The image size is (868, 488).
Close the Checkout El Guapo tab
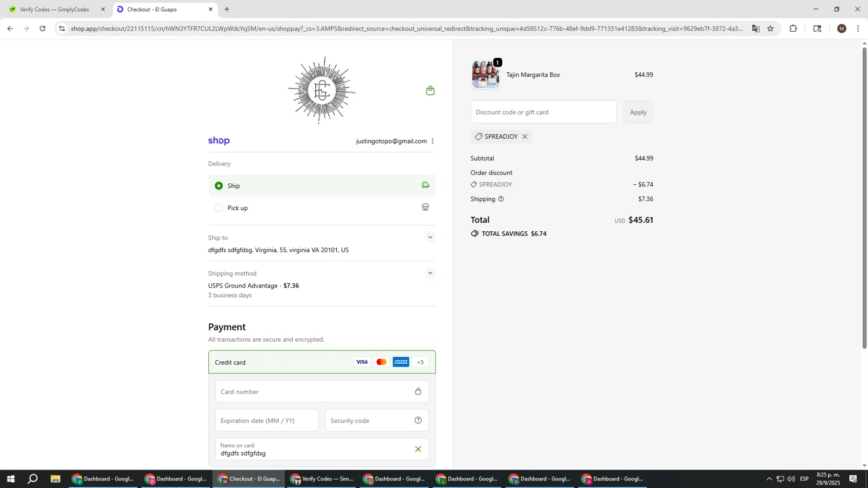click(x=211, y=9)
